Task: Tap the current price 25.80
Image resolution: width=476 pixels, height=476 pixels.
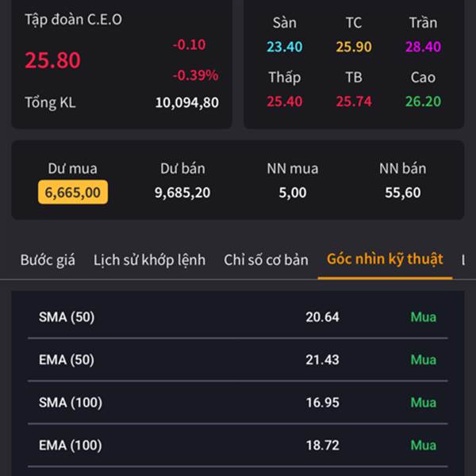Action: [53, 60]
